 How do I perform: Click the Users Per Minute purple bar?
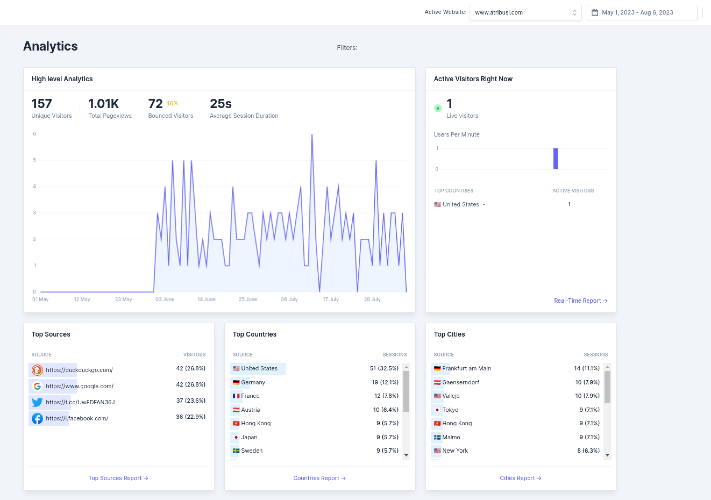(x=555, y=159)
